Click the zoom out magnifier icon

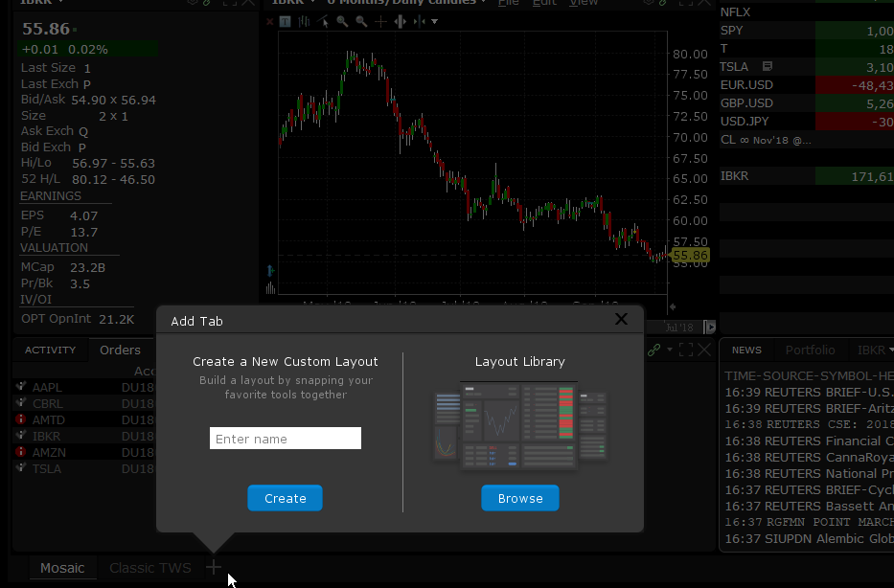point(361,22)
